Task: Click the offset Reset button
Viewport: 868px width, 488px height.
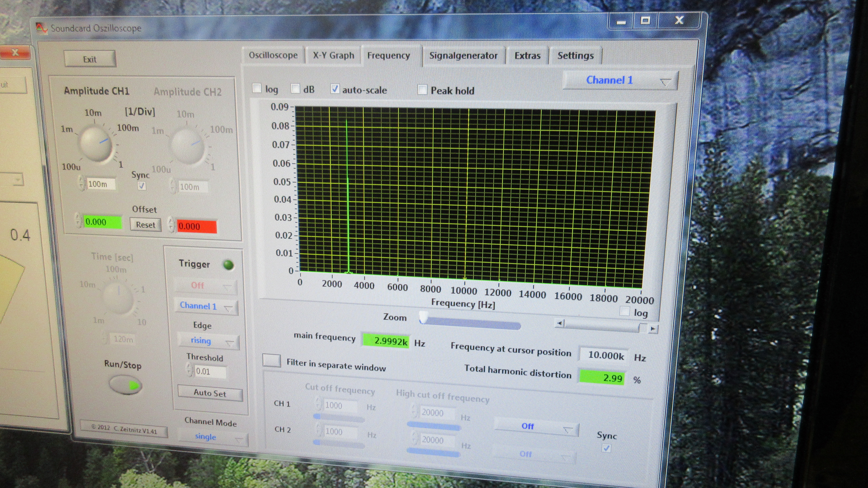Action: click(146, 225)
